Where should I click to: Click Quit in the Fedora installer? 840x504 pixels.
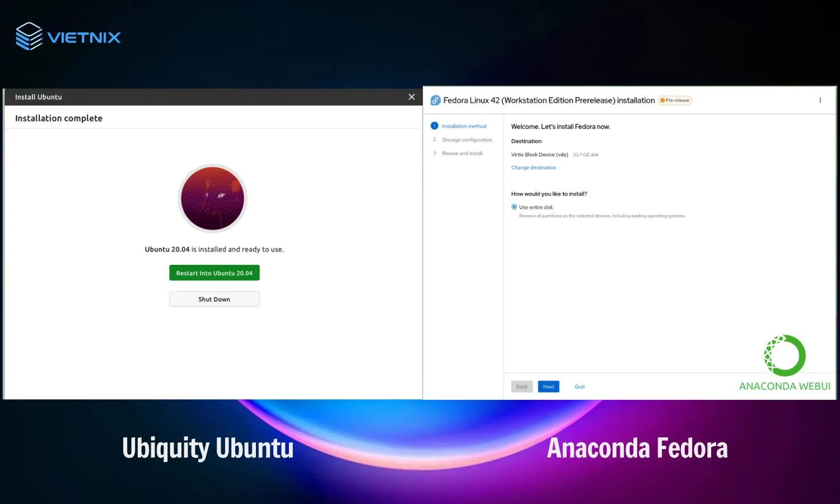(x=580, y=386)
